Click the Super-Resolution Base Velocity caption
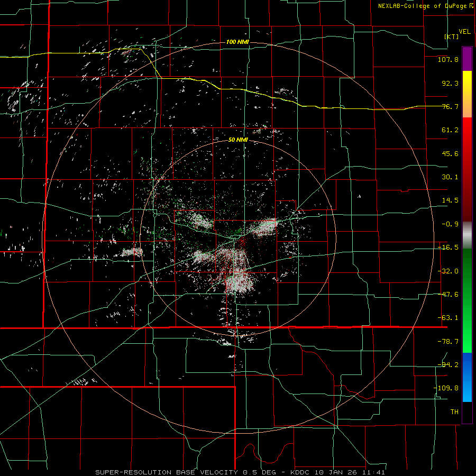 click(x=168, y=472)
